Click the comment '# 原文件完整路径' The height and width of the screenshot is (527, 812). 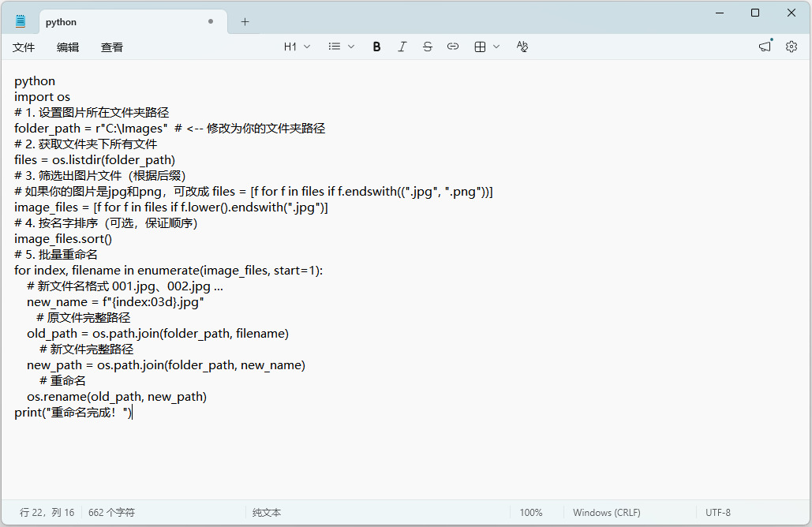tap(84, 318)
